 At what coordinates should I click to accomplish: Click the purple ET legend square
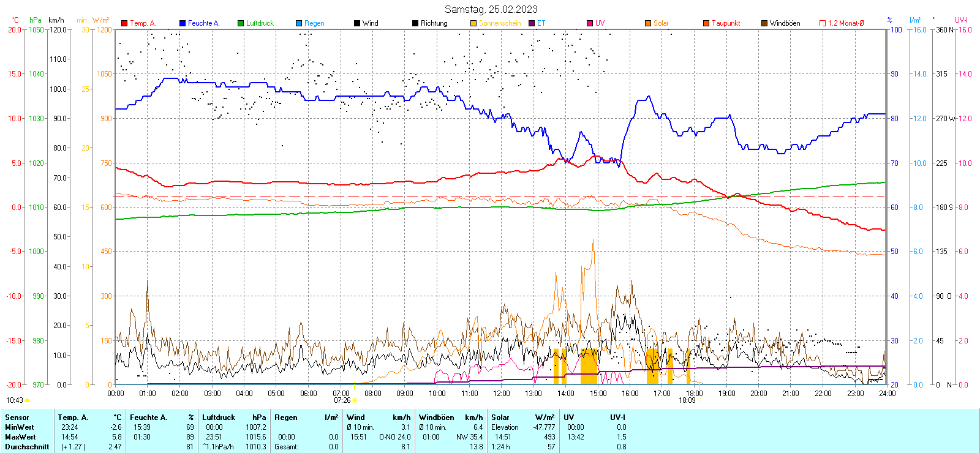[x=532, y=23]
